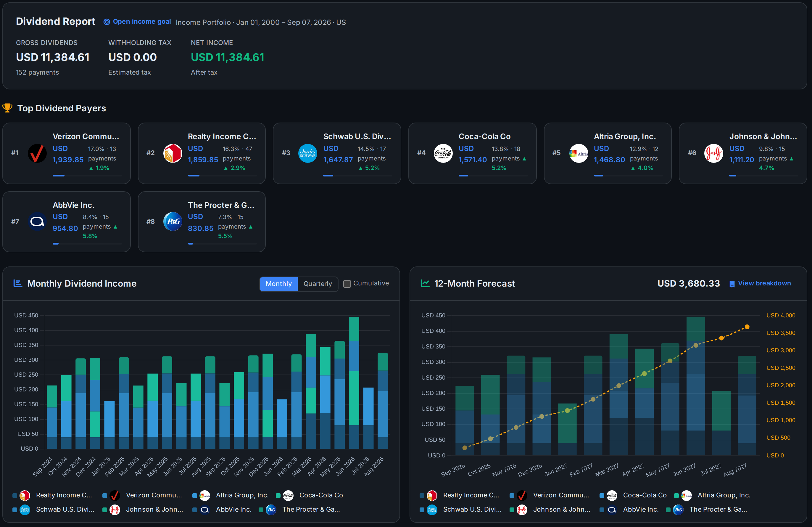Select the Monthly tab
This screenshot has width=812, height=527.
278,284
